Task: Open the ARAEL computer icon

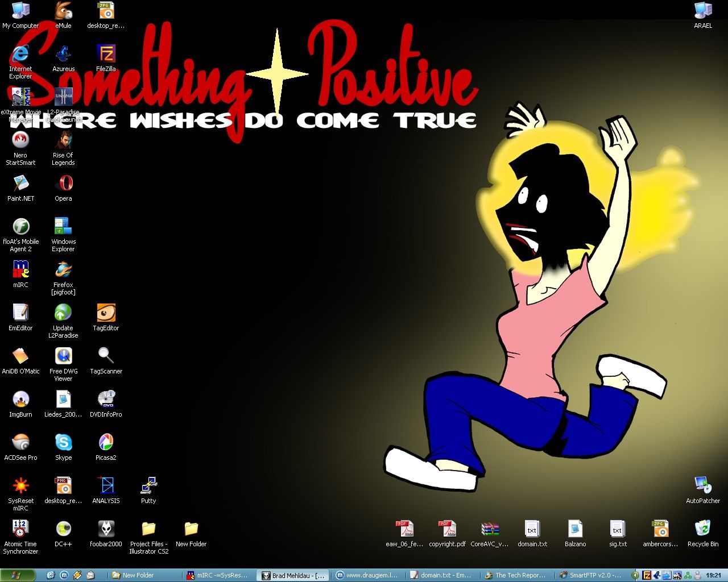Action: 703,15
